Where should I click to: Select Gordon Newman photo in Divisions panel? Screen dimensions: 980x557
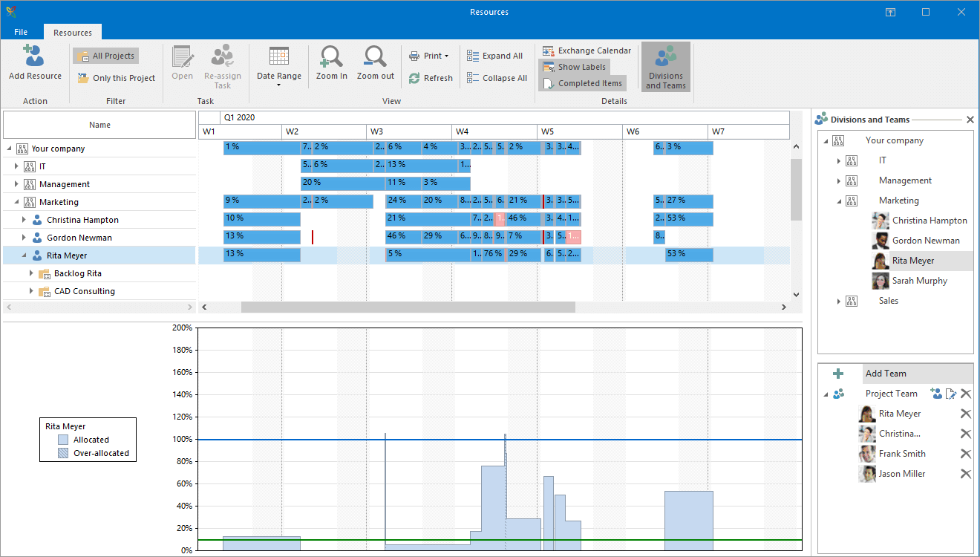[881, 241]
